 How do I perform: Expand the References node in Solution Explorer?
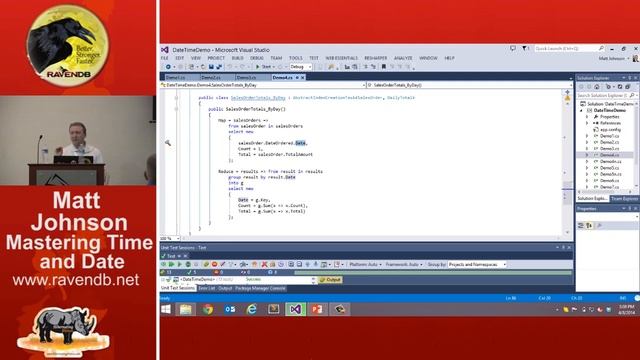pos(587,123)
